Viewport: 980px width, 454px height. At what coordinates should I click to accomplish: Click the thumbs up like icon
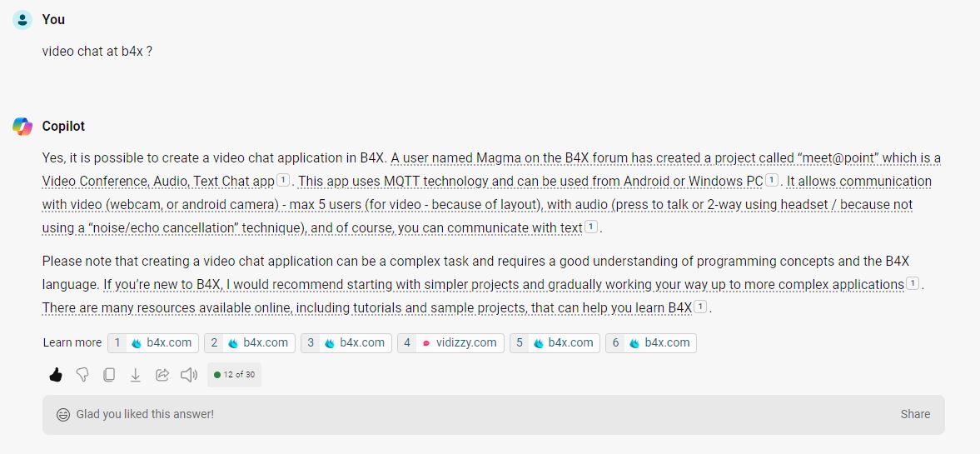pos(56,375)
